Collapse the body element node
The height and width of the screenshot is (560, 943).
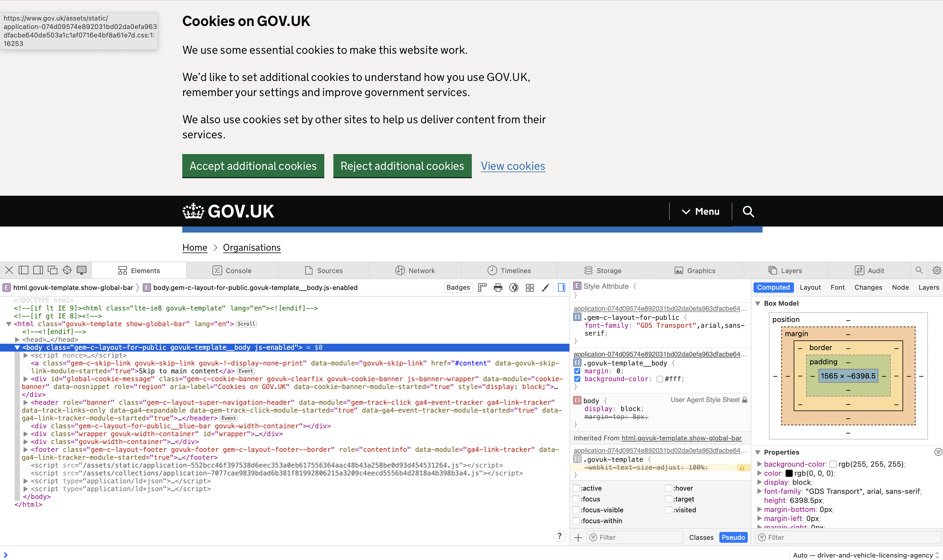[x=17, y=348]
